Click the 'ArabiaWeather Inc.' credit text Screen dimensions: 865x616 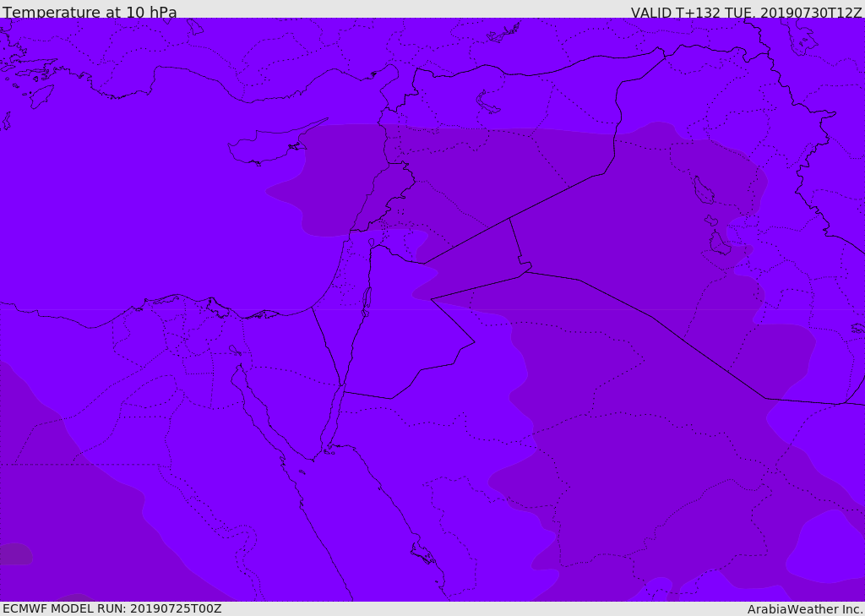tap(805, 609)
